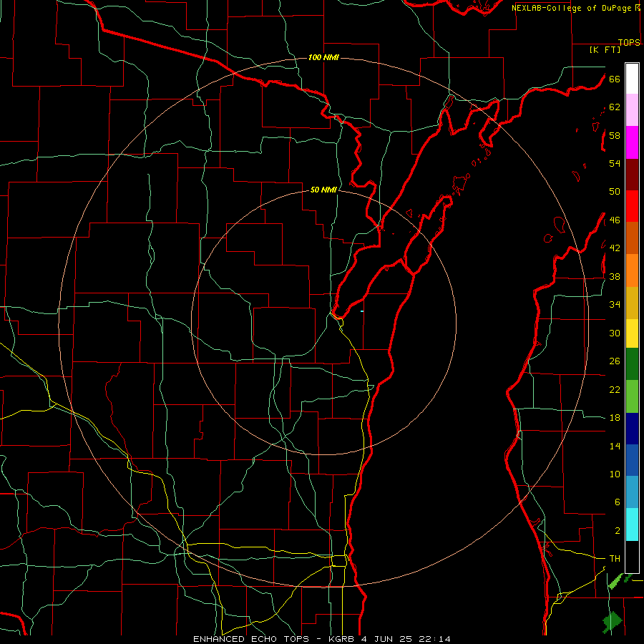This screenshot has height=644, width=644.
Task: Click the legend value "66"
Action: point(615,79)
